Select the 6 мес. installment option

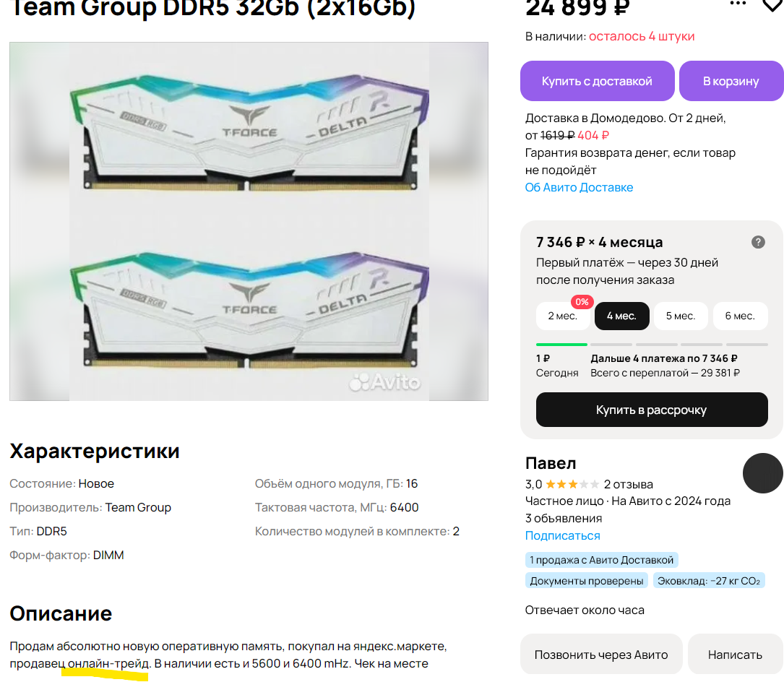coord(740,316)
